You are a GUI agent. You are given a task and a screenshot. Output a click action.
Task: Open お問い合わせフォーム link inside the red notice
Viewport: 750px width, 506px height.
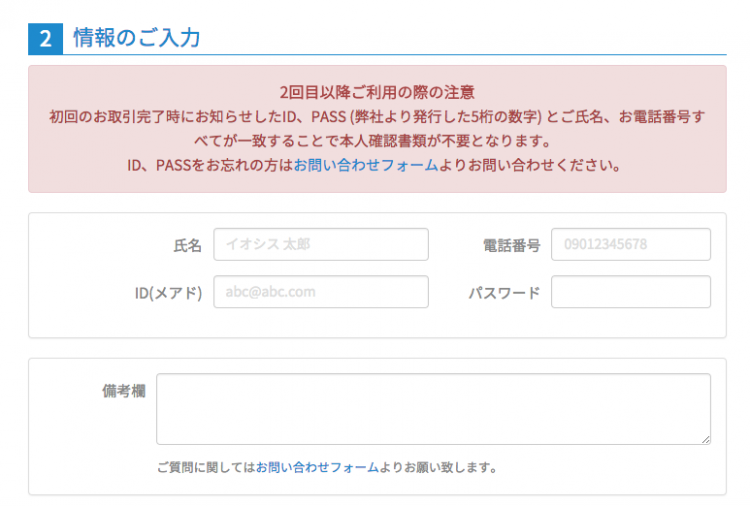click(366, 165)
